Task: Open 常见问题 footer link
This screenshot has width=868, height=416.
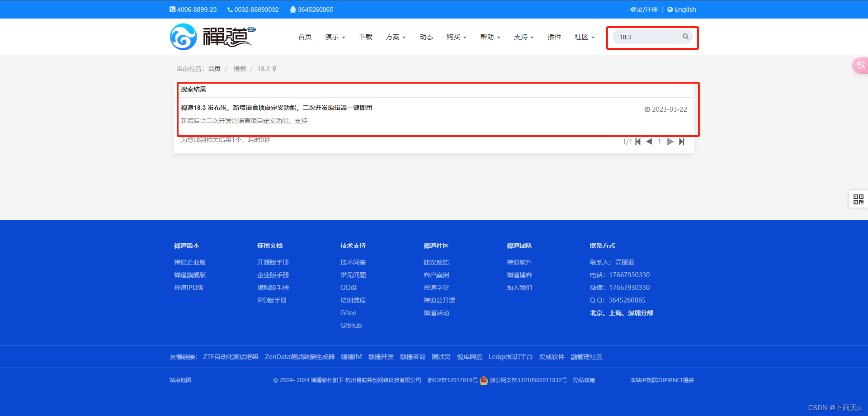Action: pos(353,275)
